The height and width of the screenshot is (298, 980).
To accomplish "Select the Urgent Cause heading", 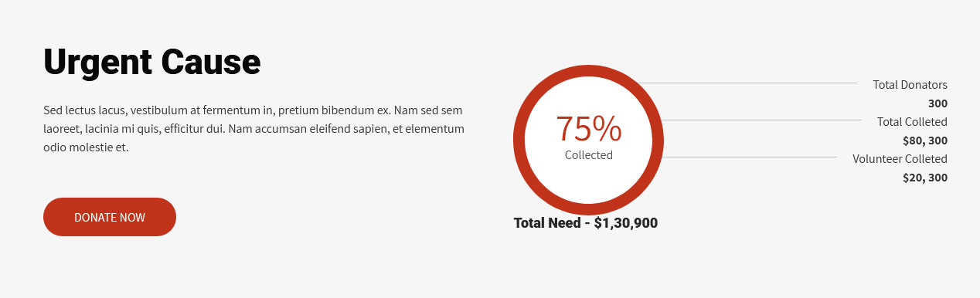I will 152,62.
